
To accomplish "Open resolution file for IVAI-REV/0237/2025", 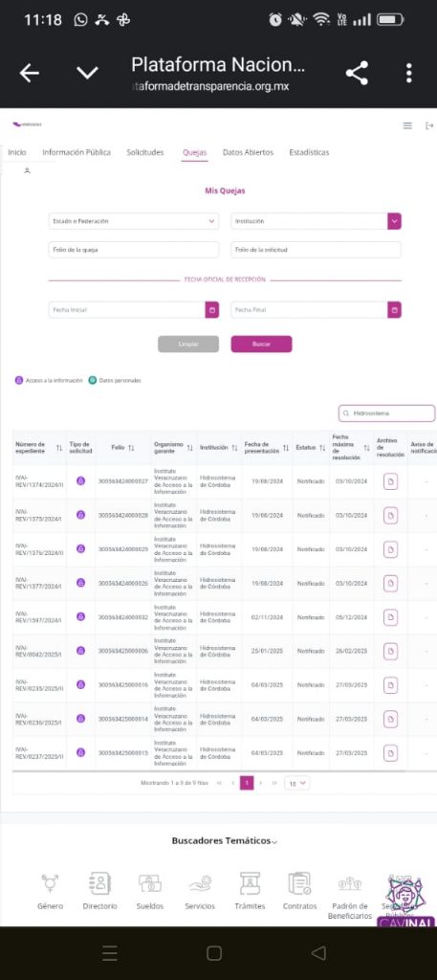I will click(390, 753).
